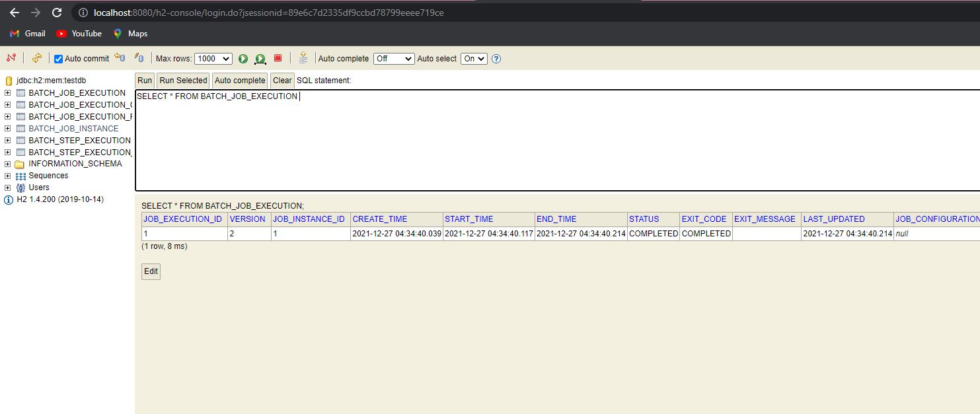Click the EXIT_MESSAGE column header
The width and height of the screenshot is (980, 414).
click(x=765, y=219)
